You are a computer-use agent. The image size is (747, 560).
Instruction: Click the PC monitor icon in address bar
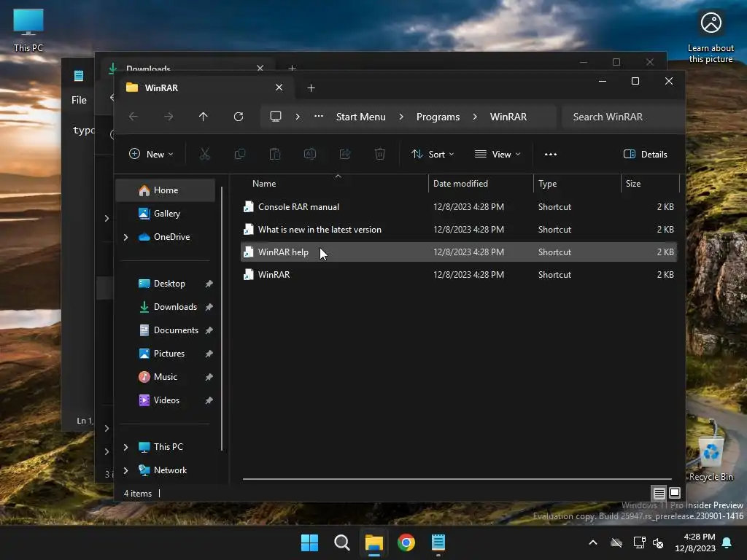[x=276, y=117]
